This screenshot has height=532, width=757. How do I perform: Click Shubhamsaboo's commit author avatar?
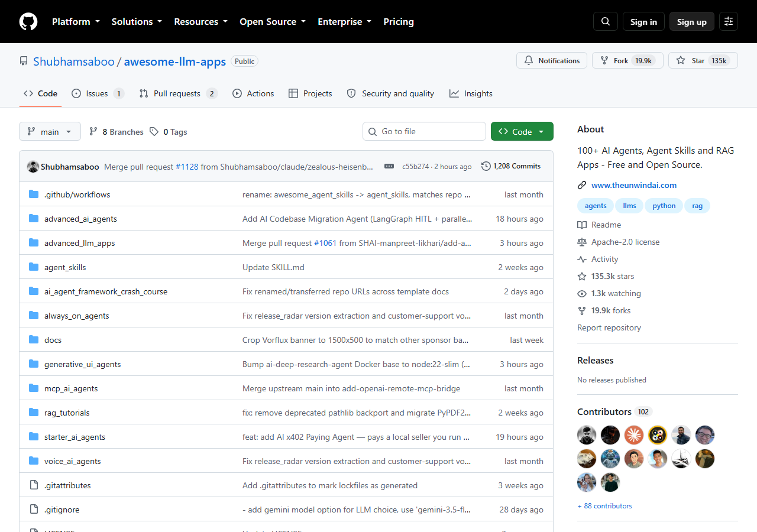tap(33, 167)
